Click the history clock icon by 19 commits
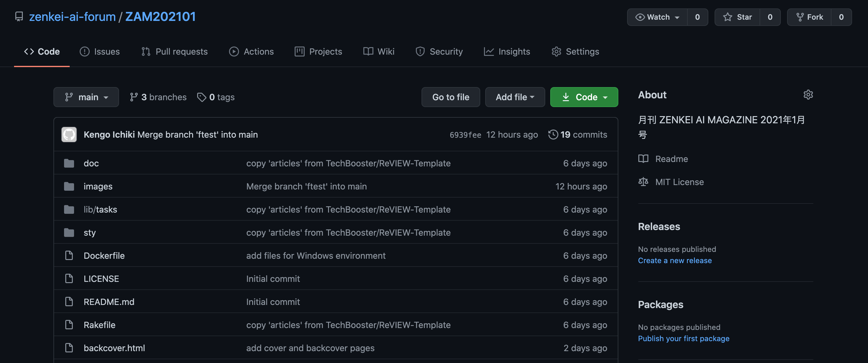The width and height of the screenshot is (868, 363). click(553, 134)
